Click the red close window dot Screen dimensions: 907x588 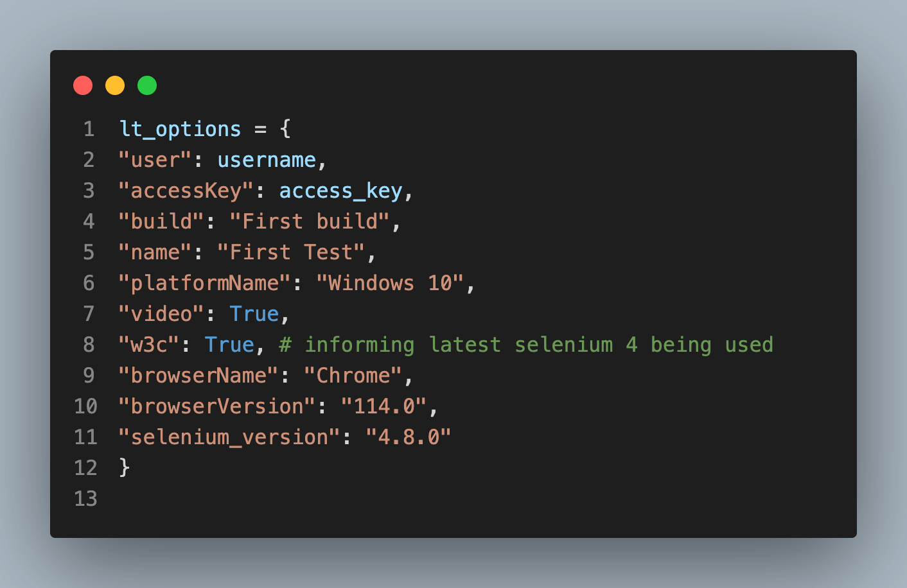[x=83, y=85]
